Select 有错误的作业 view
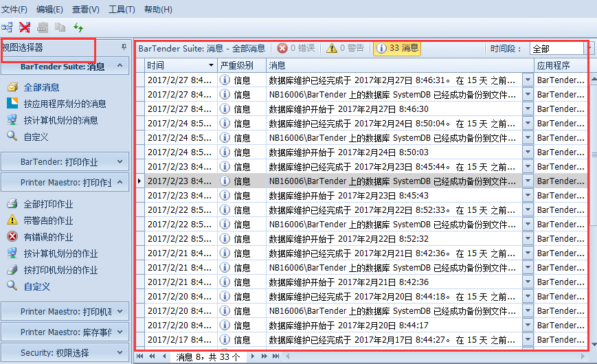Image resolution: width=597 pixels, height=364 pixels. (x=48, y=237)
